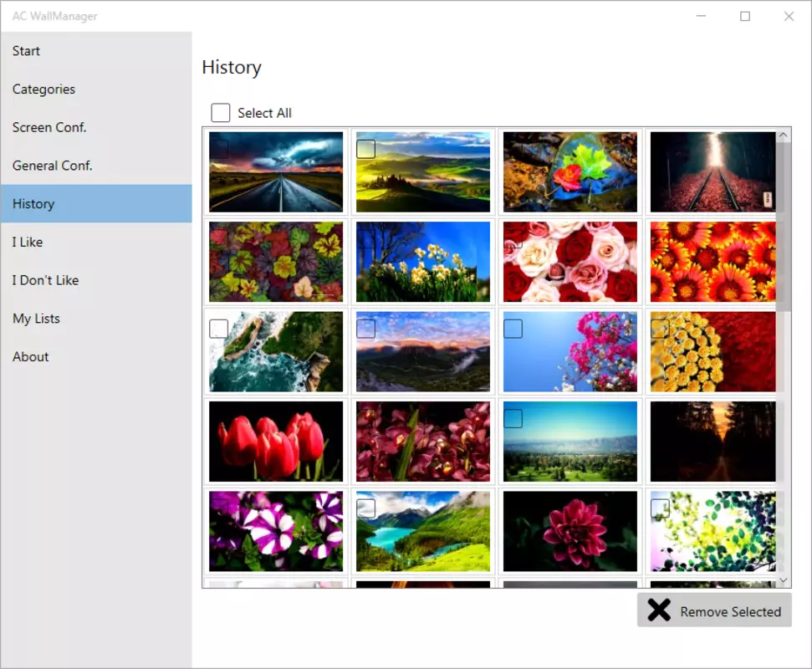Open the Start section in sidebar
This screenshot has height=669, width=812.
pyautogui.click(x=96, y=51)
